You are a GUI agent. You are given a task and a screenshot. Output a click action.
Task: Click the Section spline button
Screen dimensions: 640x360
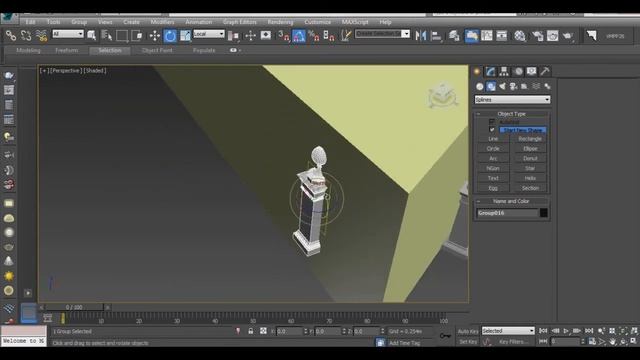point(530,188)
